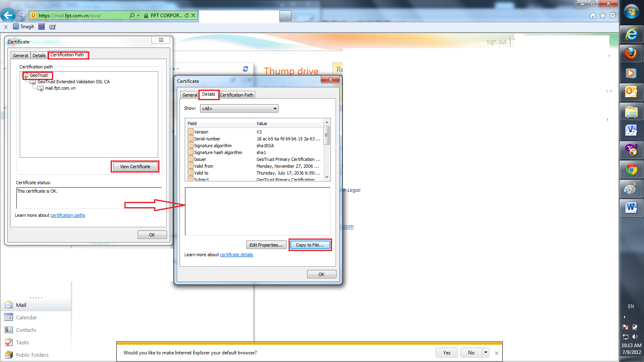Open Certification Path tab in front Certificate dialog
644x362 pixels.
point(237,95)
